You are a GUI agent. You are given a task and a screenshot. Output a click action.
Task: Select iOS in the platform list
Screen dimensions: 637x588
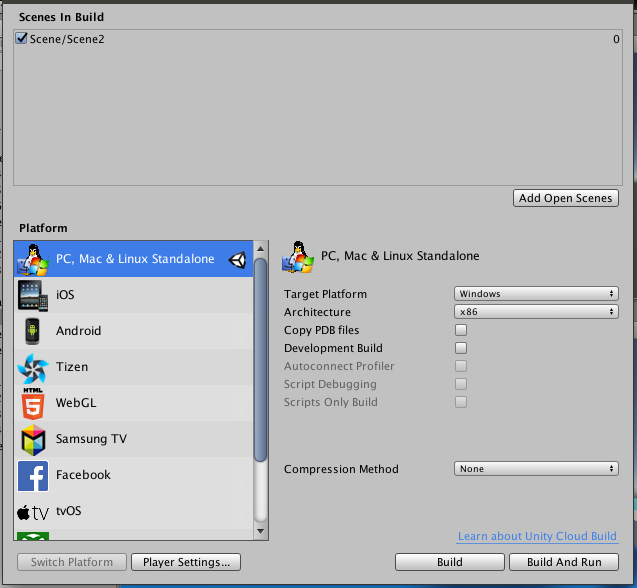tap(133, 295)
